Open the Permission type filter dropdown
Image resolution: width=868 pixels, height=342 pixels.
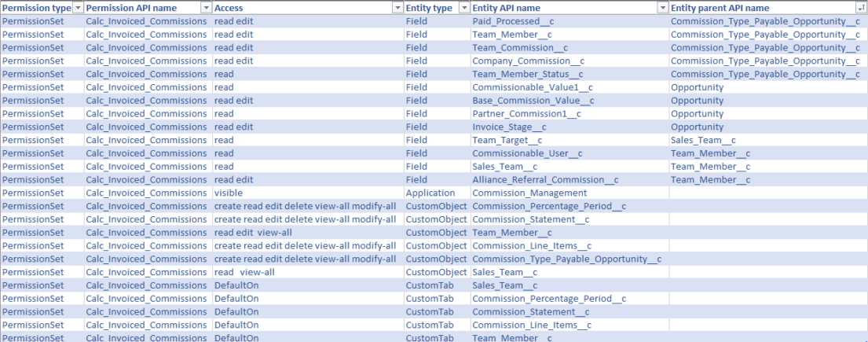pyautogui.click(x=77, y=7)
